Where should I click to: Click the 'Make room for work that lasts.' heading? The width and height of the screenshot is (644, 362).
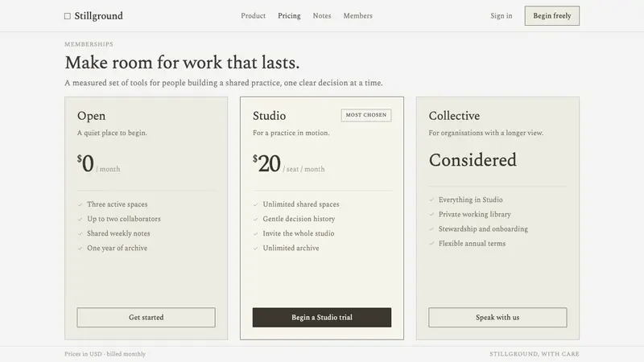click(183, 63)
